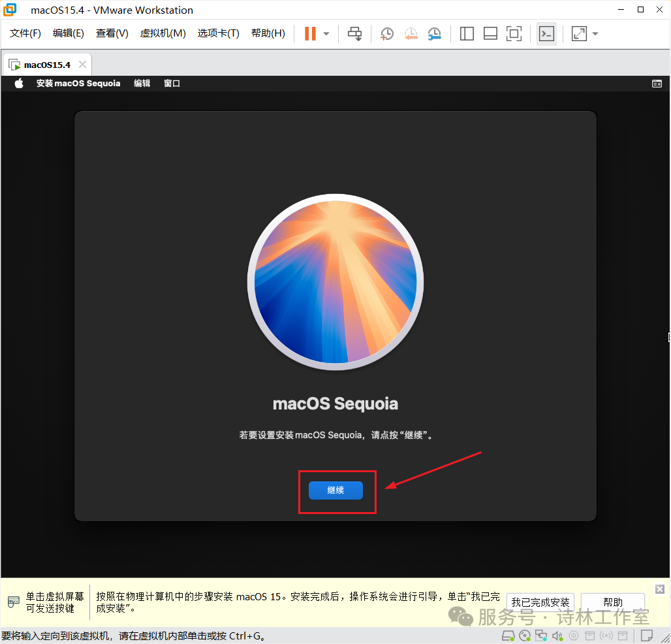Image resolution: width=671 pixels, height=644 pixels.
Task: Click the VMware Workstation logo icon
Action: (x=9, y=9)
